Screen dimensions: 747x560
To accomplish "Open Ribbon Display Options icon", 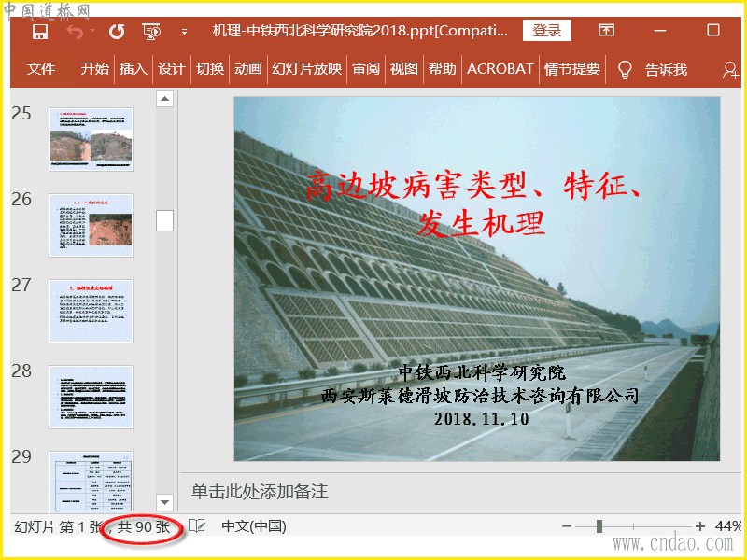I will click(606, 31).
